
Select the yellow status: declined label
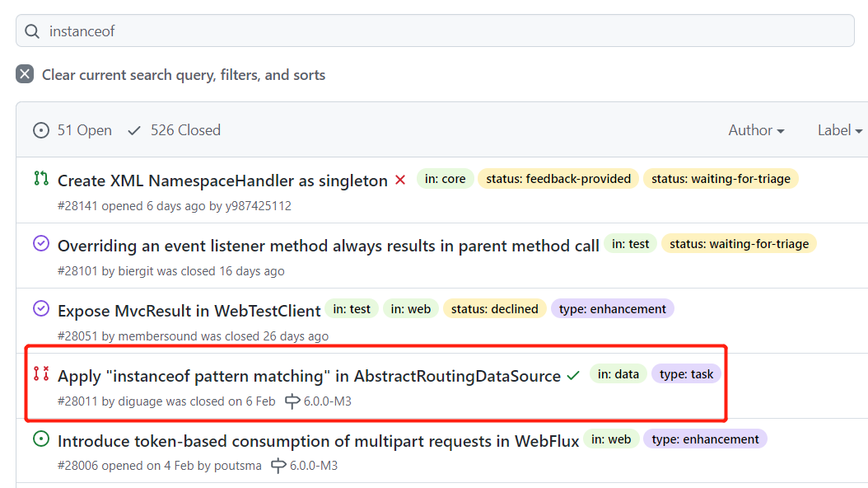tap(494, 309)
